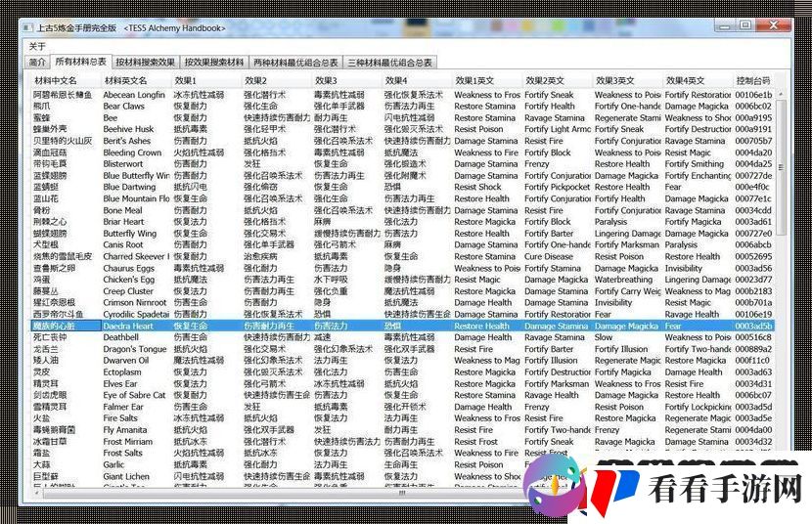Click console code 00106e1b
The width and height of the screenshot is (812, 524).
[753, 95]
